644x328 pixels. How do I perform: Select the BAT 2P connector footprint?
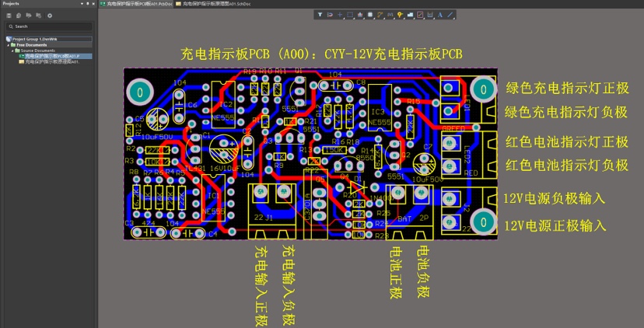tap(409, 212)
